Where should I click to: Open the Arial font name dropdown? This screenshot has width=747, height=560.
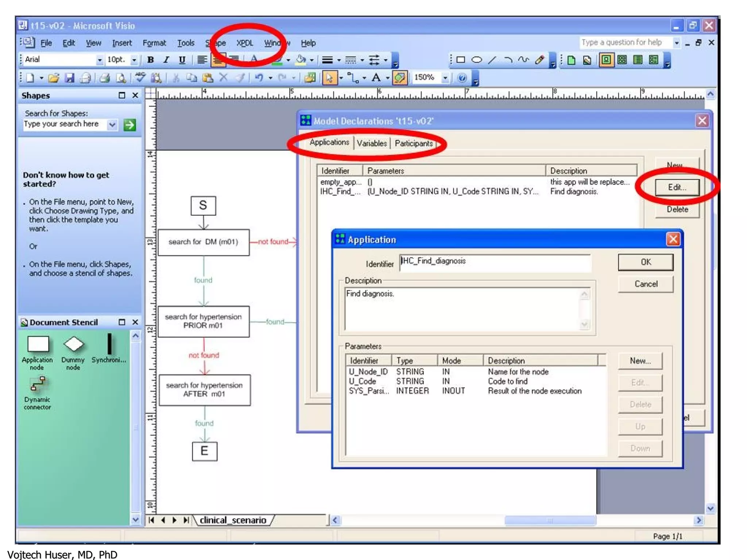(99, 60)
